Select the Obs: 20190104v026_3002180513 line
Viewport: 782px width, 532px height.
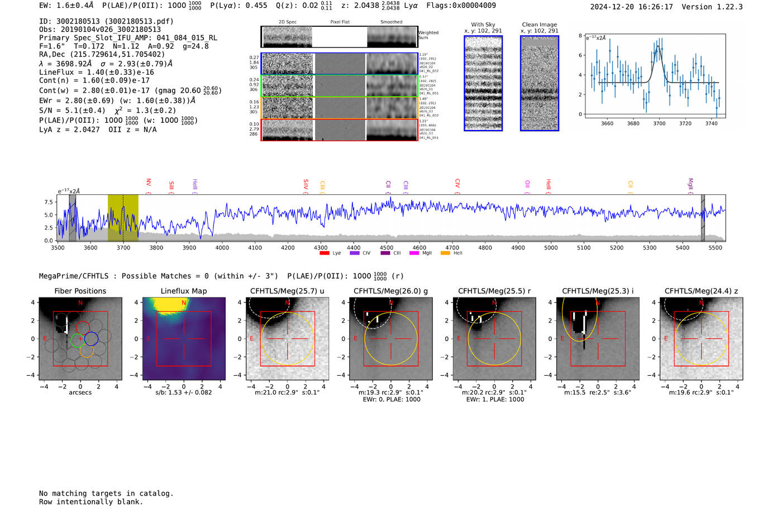(100, 30)
